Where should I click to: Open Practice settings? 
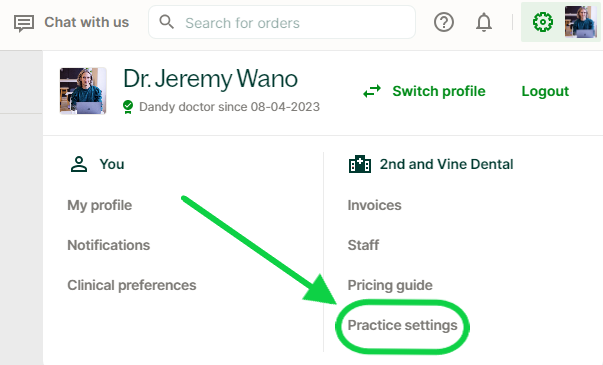point(402,325)
